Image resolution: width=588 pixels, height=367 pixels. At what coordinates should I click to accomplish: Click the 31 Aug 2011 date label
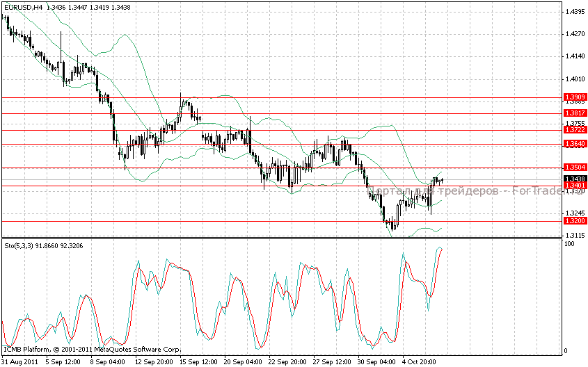pos(19,361)
